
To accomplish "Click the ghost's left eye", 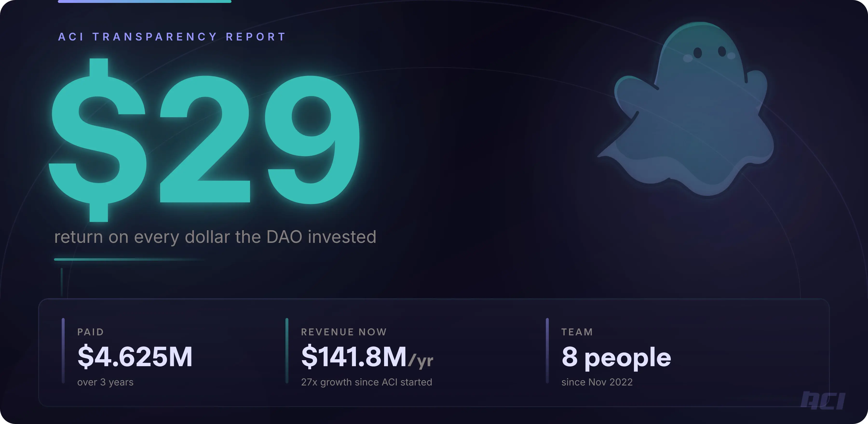I will (698, 53).
